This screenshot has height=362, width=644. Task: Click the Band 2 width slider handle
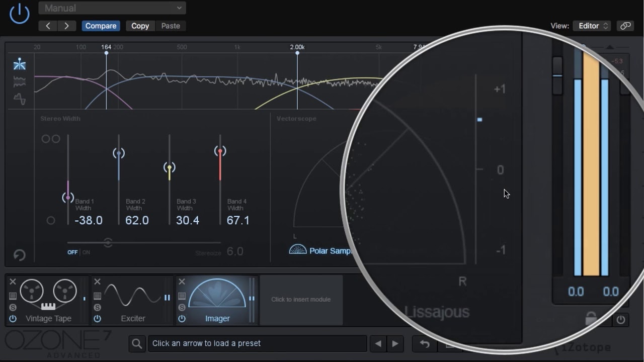click(x=119, y=153)
